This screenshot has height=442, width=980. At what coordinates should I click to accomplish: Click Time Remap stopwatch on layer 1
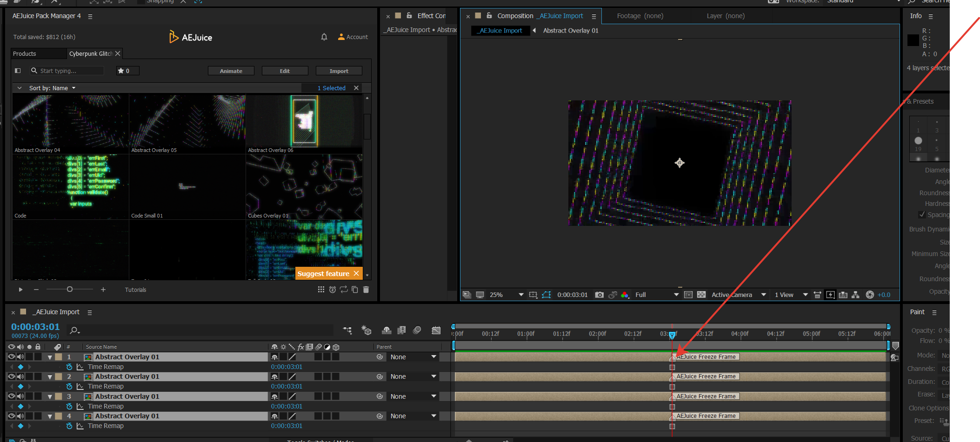tap(69, 367)
